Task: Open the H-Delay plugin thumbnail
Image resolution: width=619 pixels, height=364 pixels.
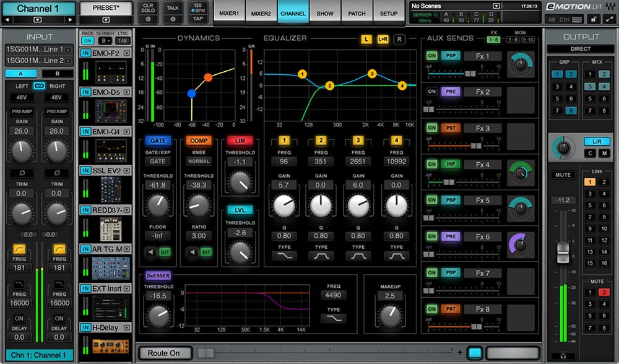Action: point(111,346)
